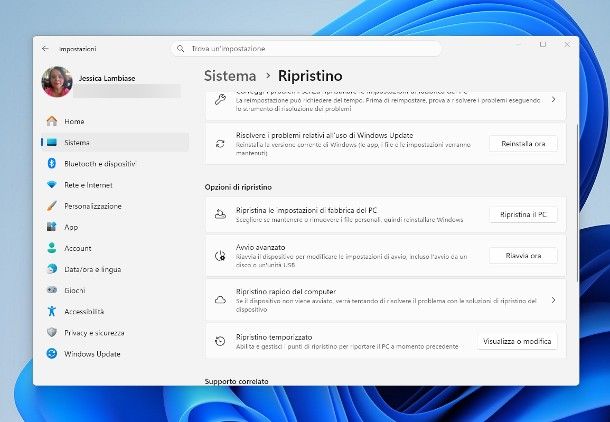Go back to Sistema breadcrumb

point(230,76)
